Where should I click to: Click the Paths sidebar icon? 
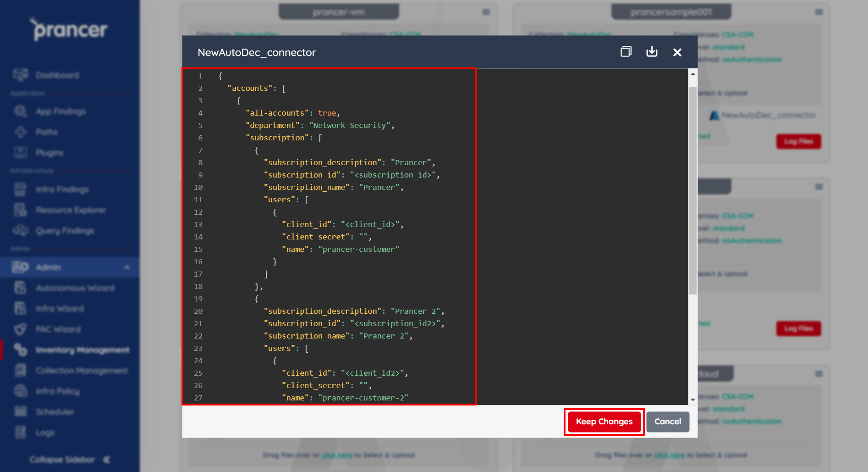pyautogui.click(x=21, y=132)
